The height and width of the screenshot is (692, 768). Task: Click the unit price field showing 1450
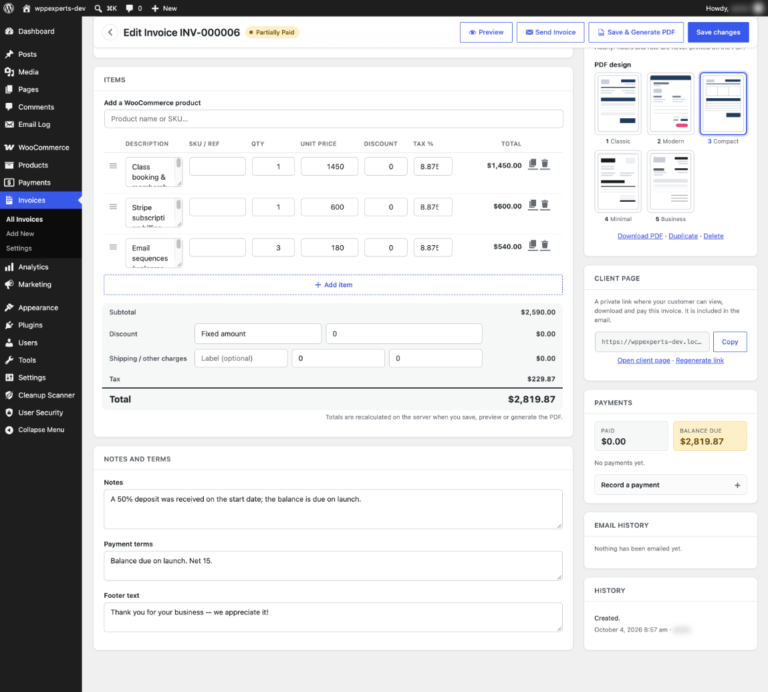tap(329, 167)
